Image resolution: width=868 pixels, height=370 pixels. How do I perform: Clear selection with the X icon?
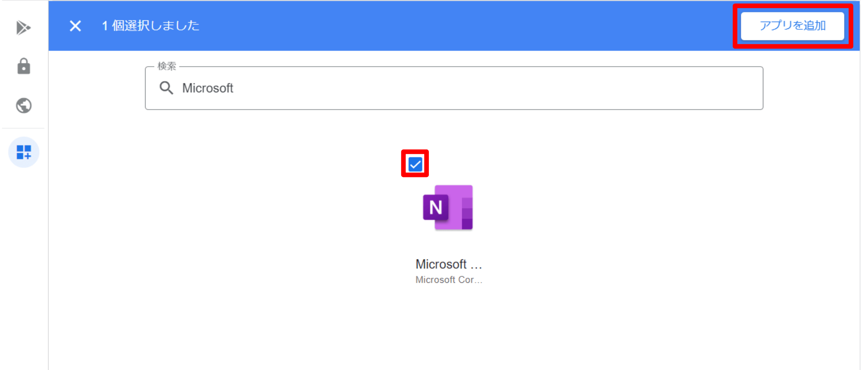(75, 26)
